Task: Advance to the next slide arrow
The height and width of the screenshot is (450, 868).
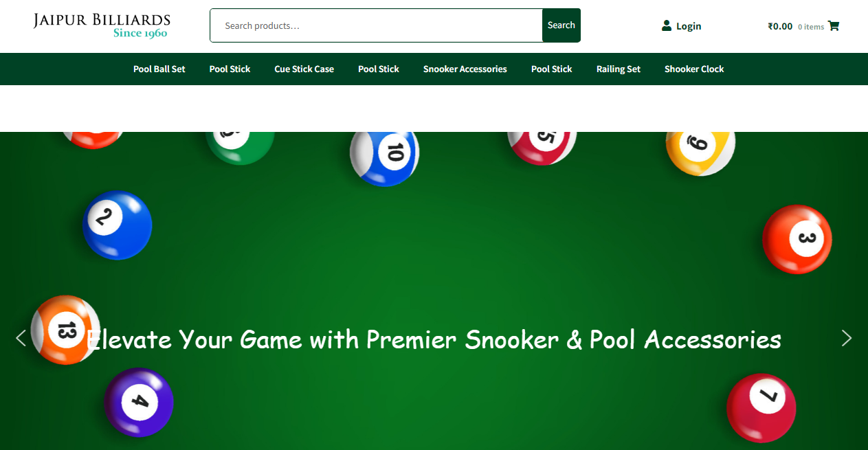Action: click(847, 338)
